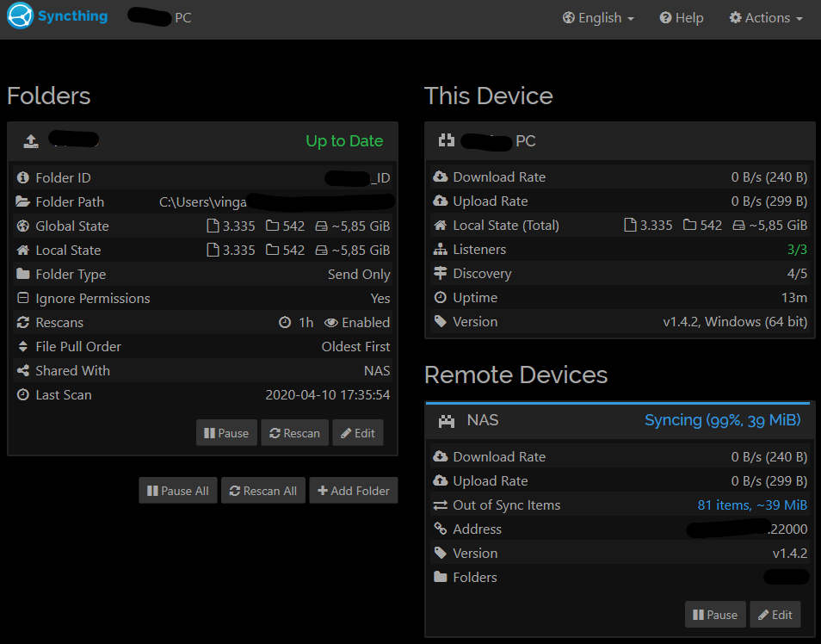Click the Global State globe icon
The image size is (821, 644).
pyautogui.click(x=22, y=226)
